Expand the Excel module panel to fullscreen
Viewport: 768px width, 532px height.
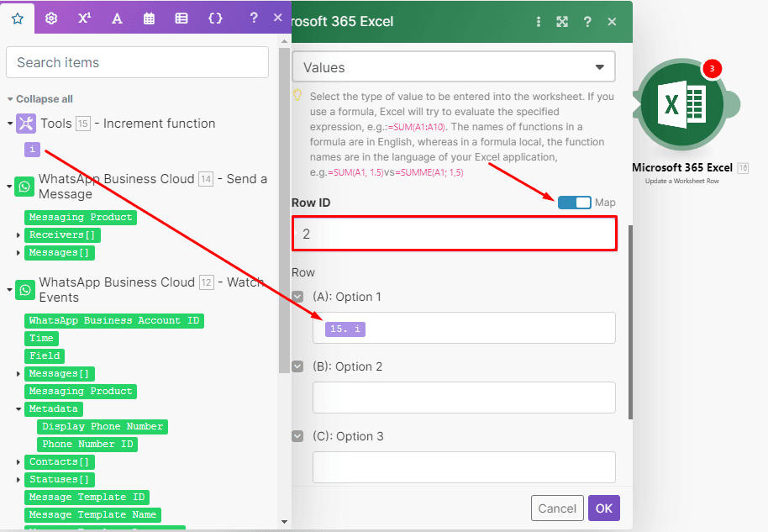tap(561, 21)
